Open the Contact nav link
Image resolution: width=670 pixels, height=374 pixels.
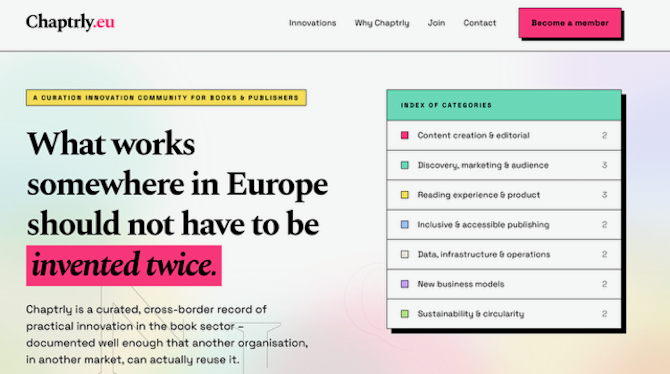tap(479, 23)
